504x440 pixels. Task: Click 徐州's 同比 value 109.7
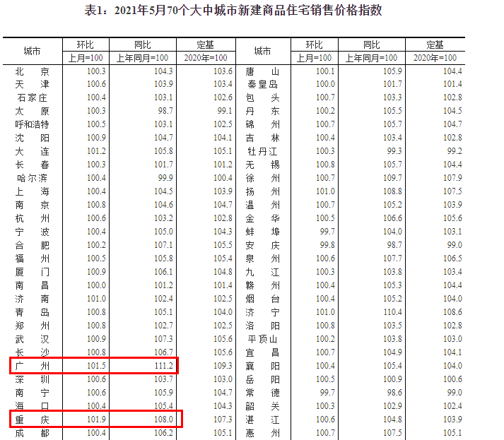(x=392, y=178)
